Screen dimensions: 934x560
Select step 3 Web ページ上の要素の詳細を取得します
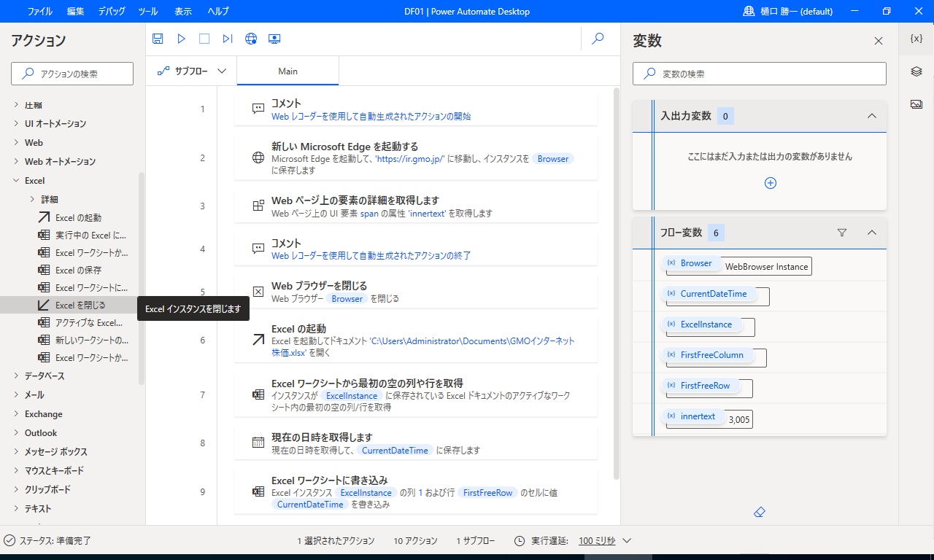(416, 206)
